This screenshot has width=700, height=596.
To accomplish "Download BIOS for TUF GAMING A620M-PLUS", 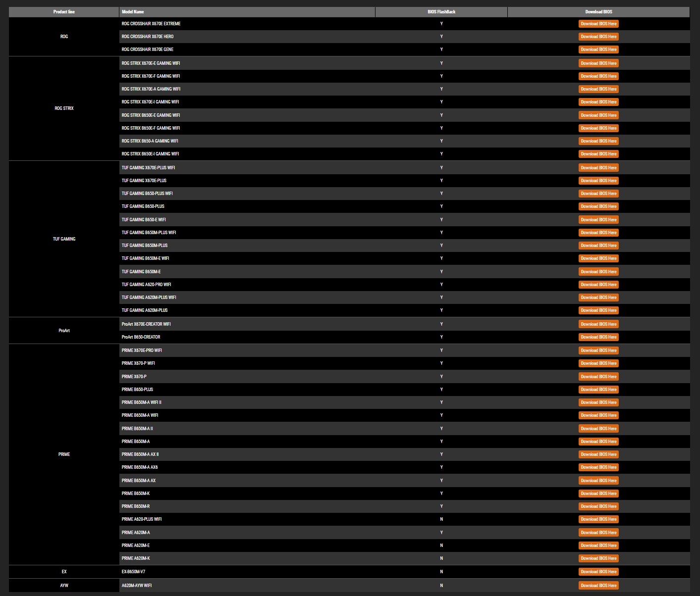I will point(598,310).
